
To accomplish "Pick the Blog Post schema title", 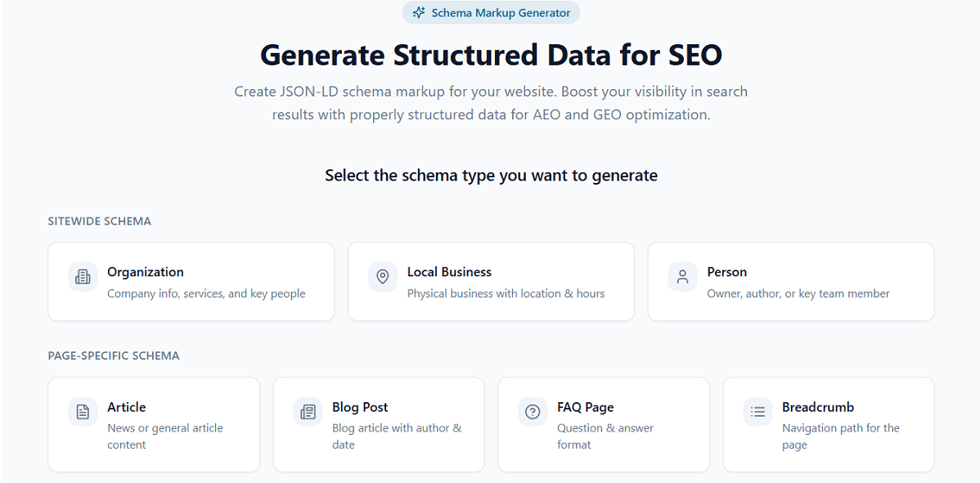I will point(360,407).
